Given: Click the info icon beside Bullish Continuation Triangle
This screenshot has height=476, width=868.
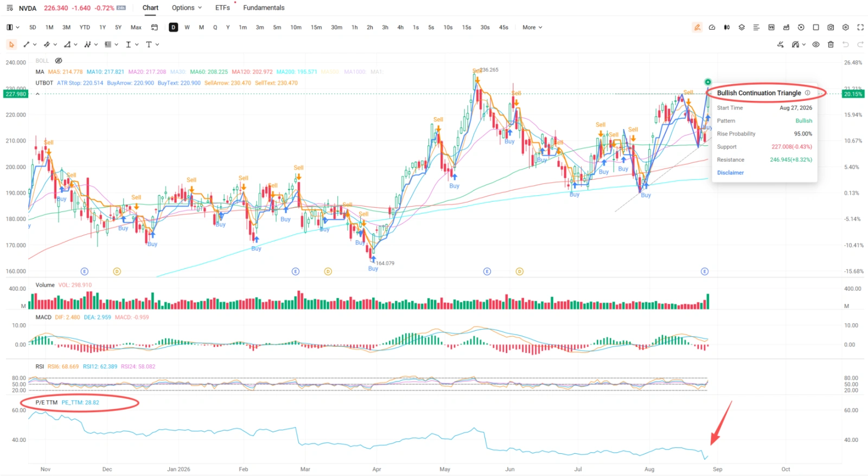Looking at the screenshot, I should [807, 93].
